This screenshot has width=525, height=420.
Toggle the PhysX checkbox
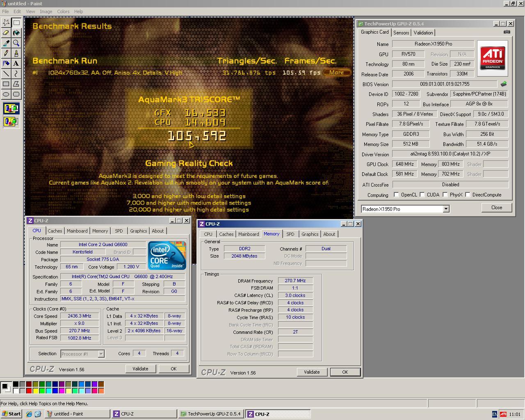(445, 195)
